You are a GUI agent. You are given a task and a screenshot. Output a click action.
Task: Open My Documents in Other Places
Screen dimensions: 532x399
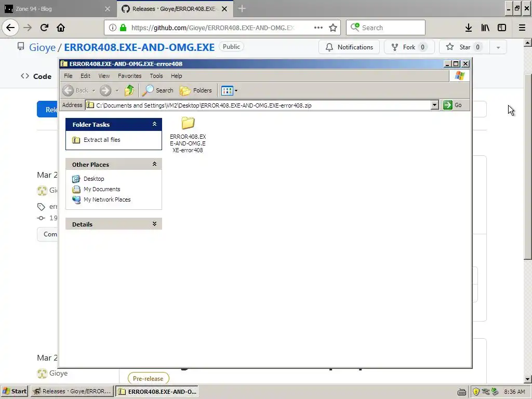tap(102, 189)
